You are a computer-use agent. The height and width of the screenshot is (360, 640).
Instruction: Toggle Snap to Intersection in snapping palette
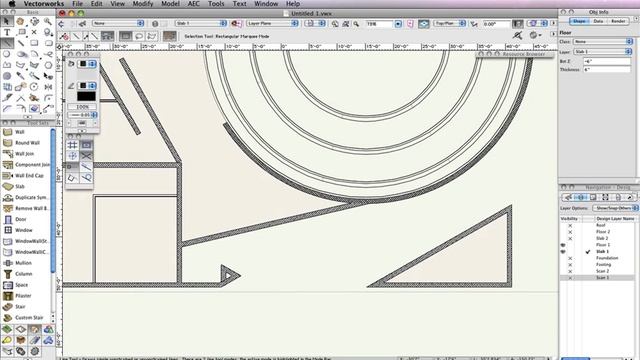86,156
